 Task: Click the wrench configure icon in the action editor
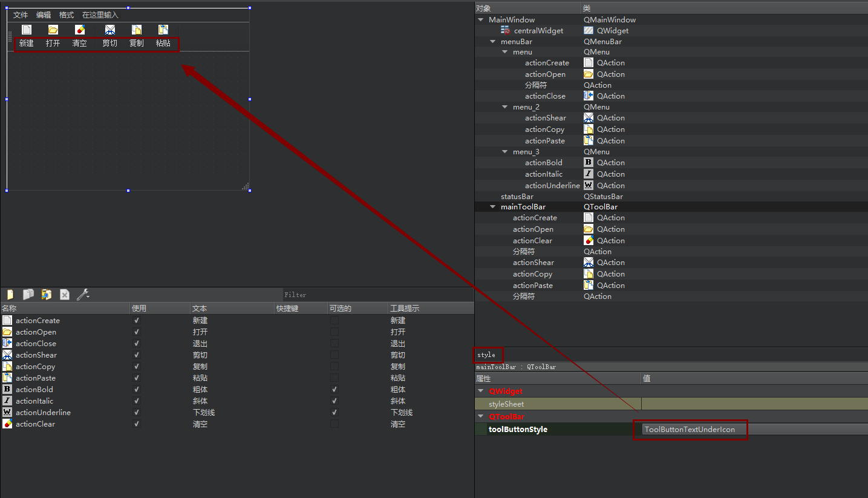[83, 295]
